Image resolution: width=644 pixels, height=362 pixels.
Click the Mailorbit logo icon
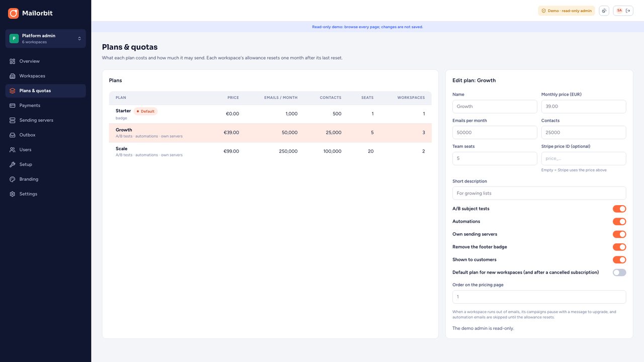click(14, 13)
